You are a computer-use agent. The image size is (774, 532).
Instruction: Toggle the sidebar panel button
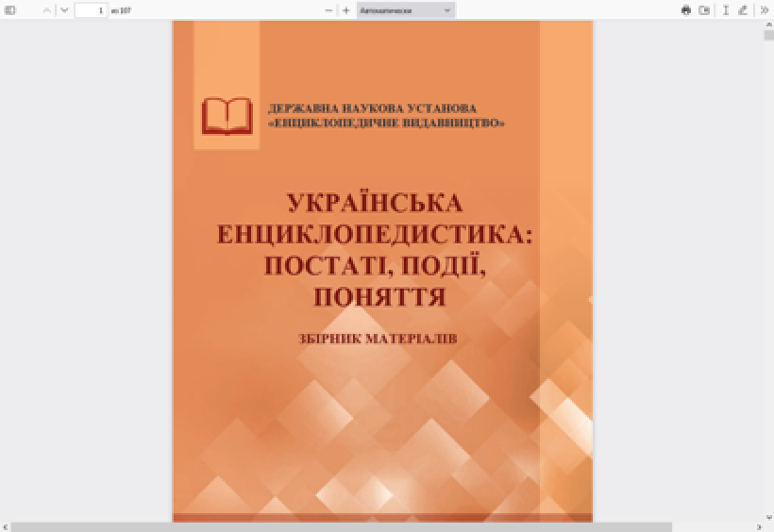[x=10, y=10]
